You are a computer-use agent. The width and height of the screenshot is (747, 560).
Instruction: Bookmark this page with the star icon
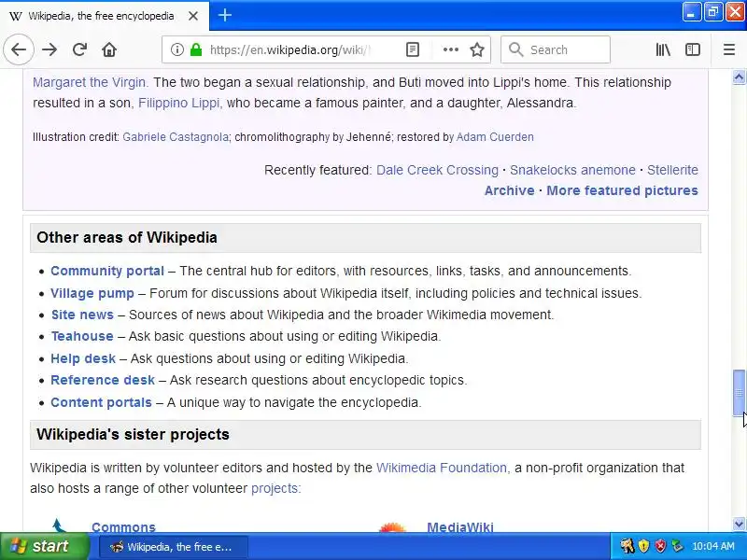[x=477, y=49]
